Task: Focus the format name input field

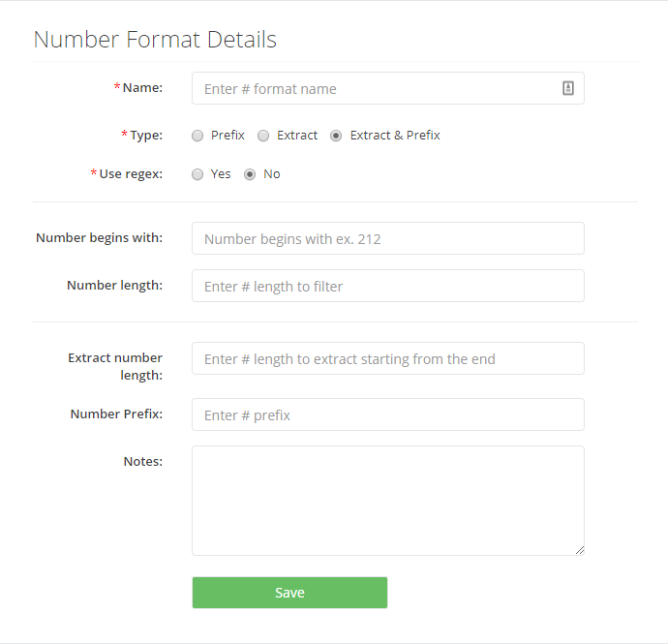Action: pyautogui.click(x=378, y=88)
